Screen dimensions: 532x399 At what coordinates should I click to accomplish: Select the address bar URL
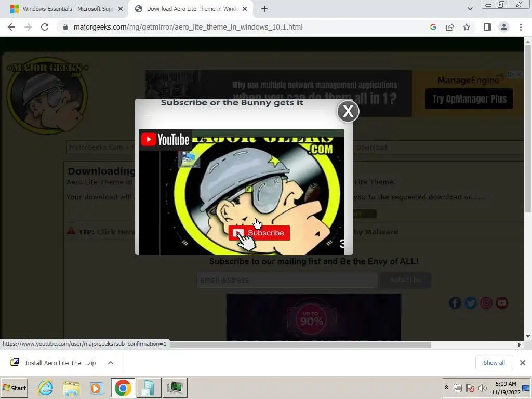(188, 27)
